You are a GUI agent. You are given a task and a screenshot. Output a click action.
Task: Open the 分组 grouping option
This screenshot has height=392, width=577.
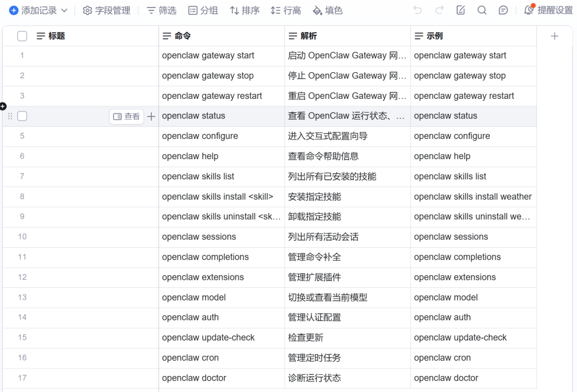[203, 11]
